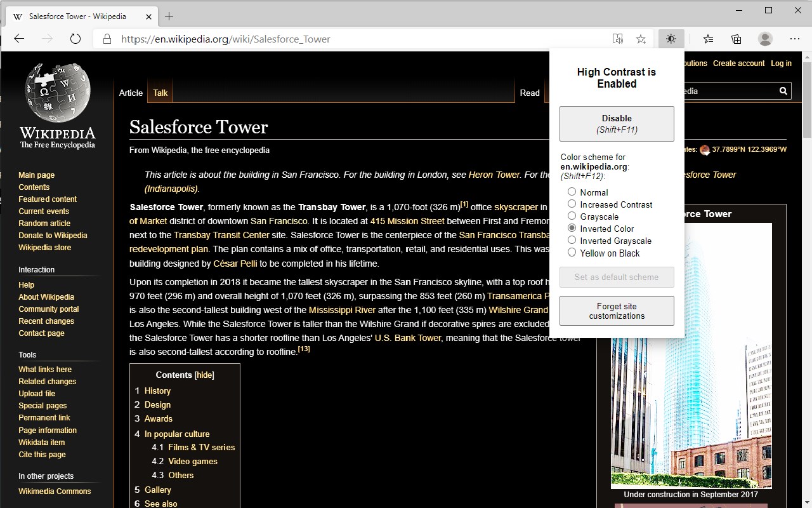The width and height of the screenshot is (812, 508).
Task: Click the forward navigation arrow
Action: [47, 39]
